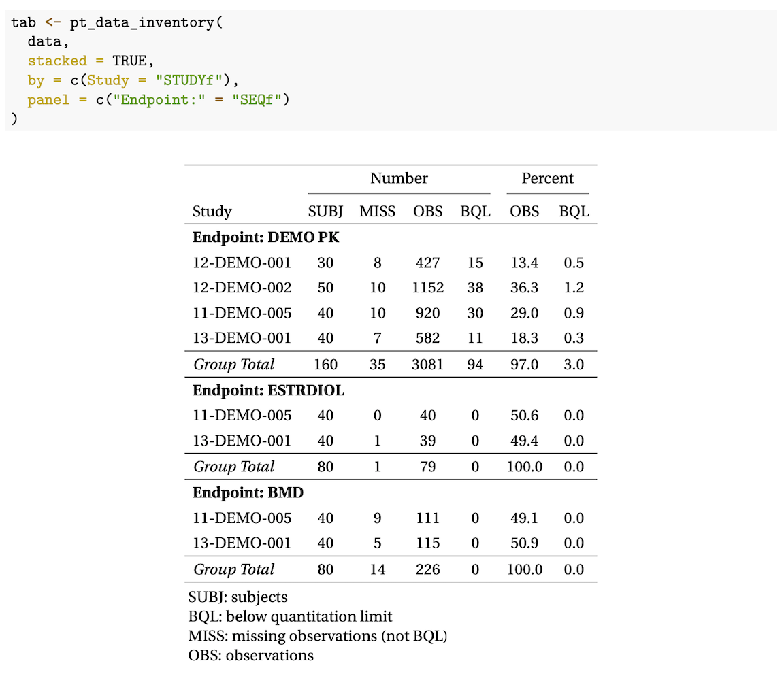Click the Study column header
Image resolution: width=784 pixels, height=687 pixels.
212,212
